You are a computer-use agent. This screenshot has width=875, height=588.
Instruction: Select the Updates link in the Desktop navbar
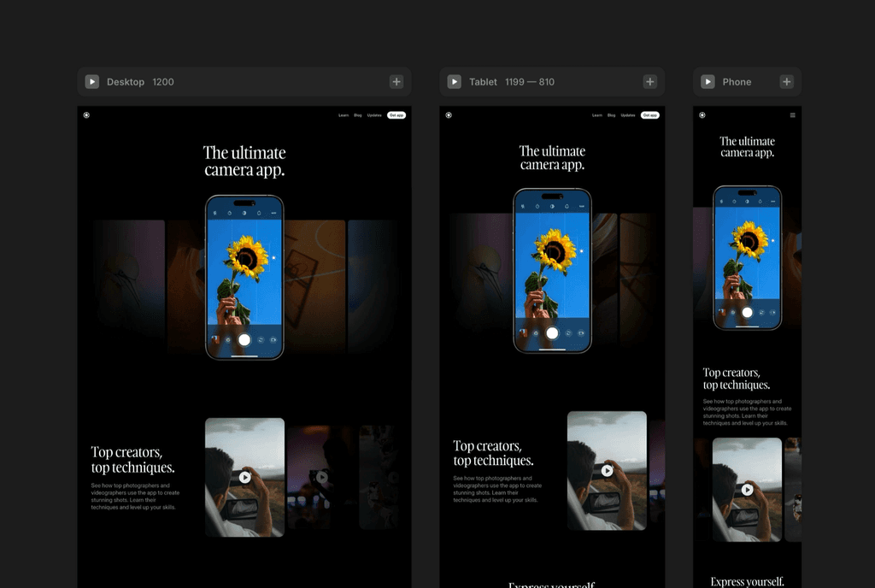(374, 115)
